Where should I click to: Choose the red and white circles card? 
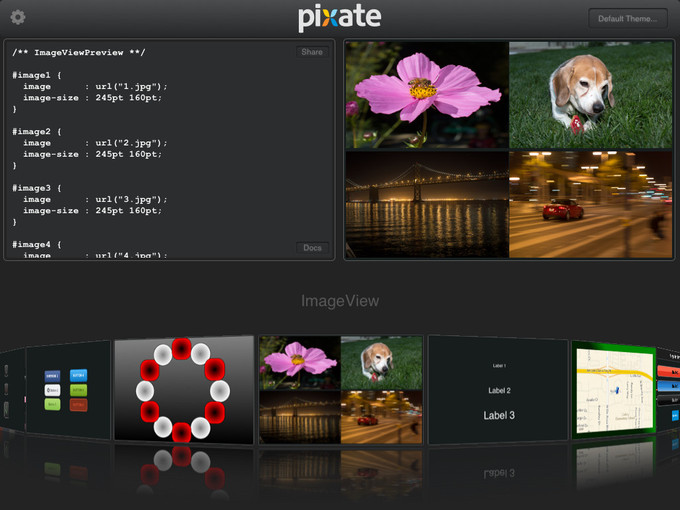click(x=183, y=389)
